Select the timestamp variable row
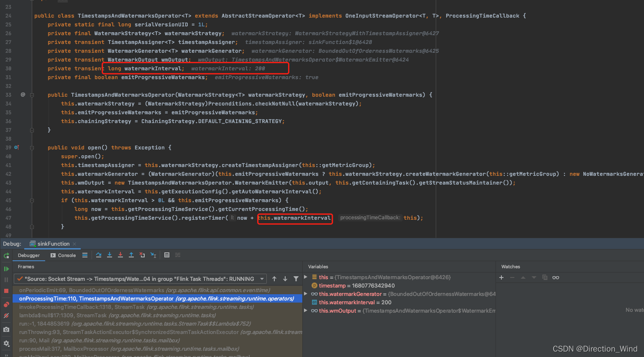Viewport: 644px width, 357px height. tap(399, 285)
